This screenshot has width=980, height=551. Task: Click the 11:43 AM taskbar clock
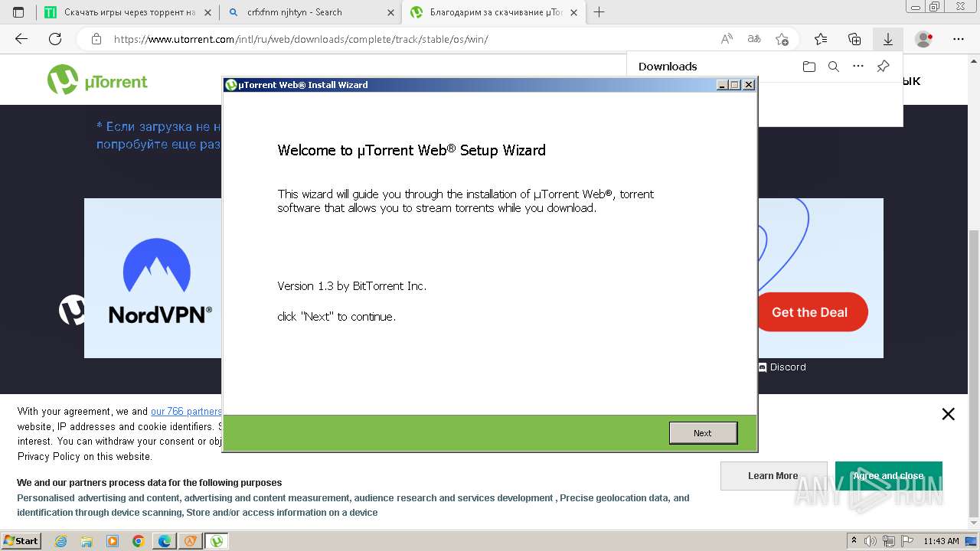click(941, 541)
